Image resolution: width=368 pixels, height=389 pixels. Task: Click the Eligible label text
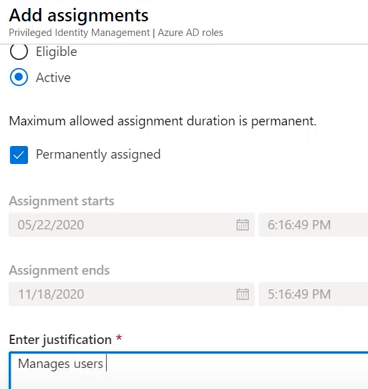coord(56,52)
